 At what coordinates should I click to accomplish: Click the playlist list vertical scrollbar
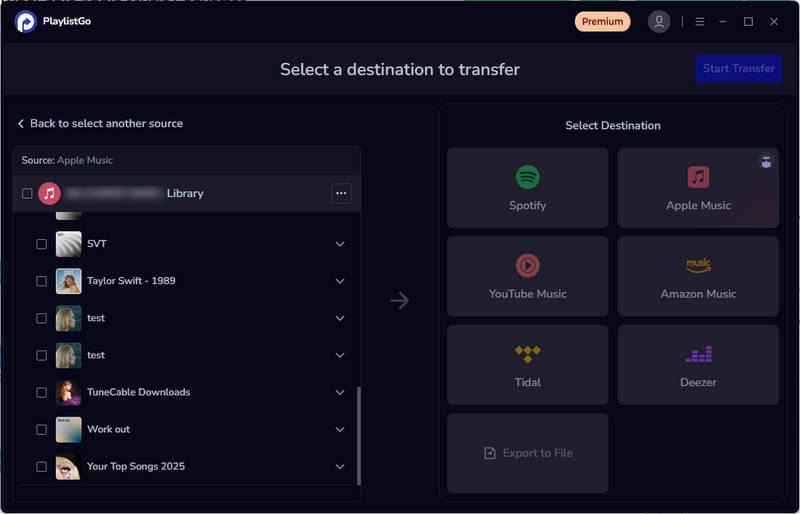tap(357, 430)
